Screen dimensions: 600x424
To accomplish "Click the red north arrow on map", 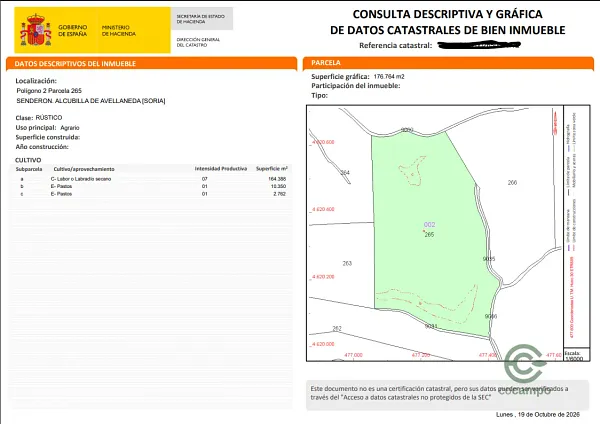I will point(555,122).
